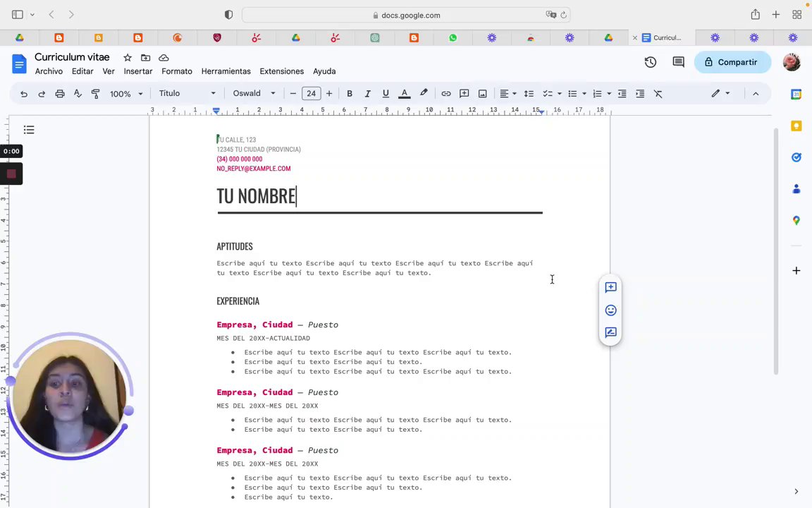The height and width of the screenshot is (508, 812).
Task: Open text color picker (underlined A)
Action: [405, 94]
